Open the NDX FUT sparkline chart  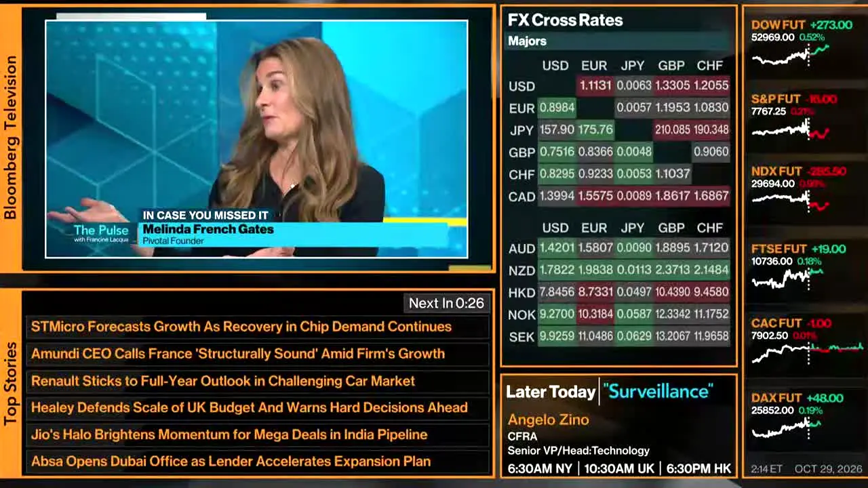(790, 201)
